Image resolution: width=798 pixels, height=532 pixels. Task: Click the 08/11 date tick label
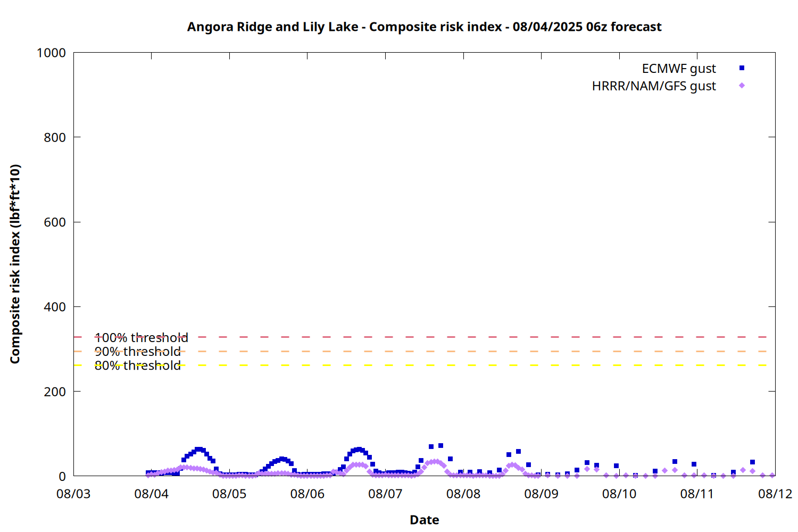pyautogui.click(x=697, y=494)
